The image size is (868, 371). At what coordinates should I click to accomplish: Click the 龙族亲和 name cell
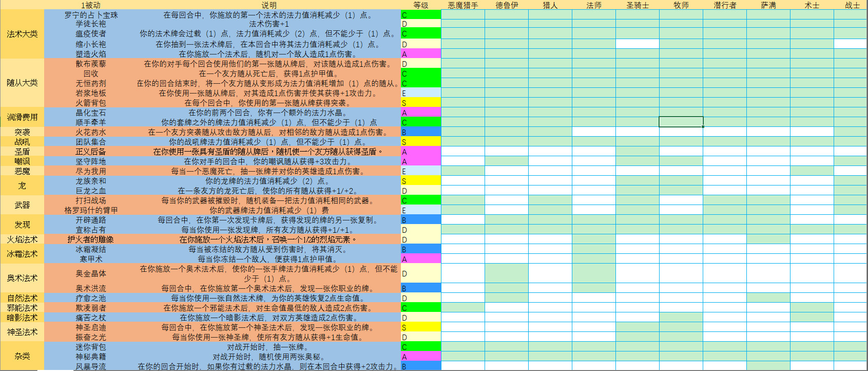coord(91,181)
